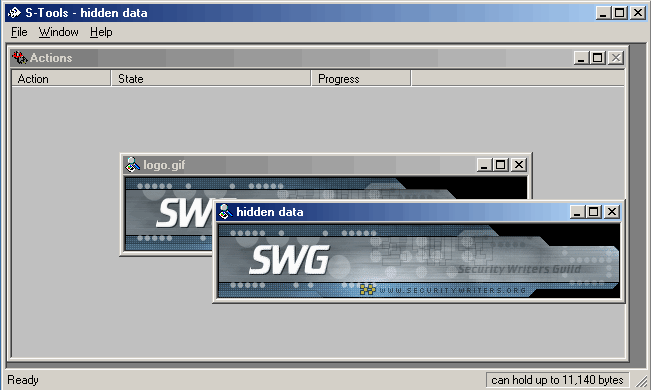
Task: Open the Help menu
Action: click(101, 32)
